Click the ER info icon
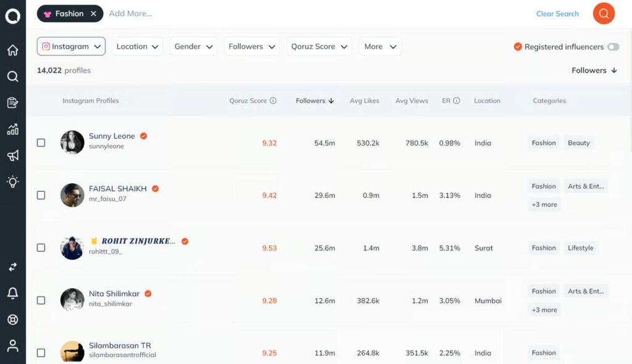This screenshot has width=632, height=364. tap(456, 101)
